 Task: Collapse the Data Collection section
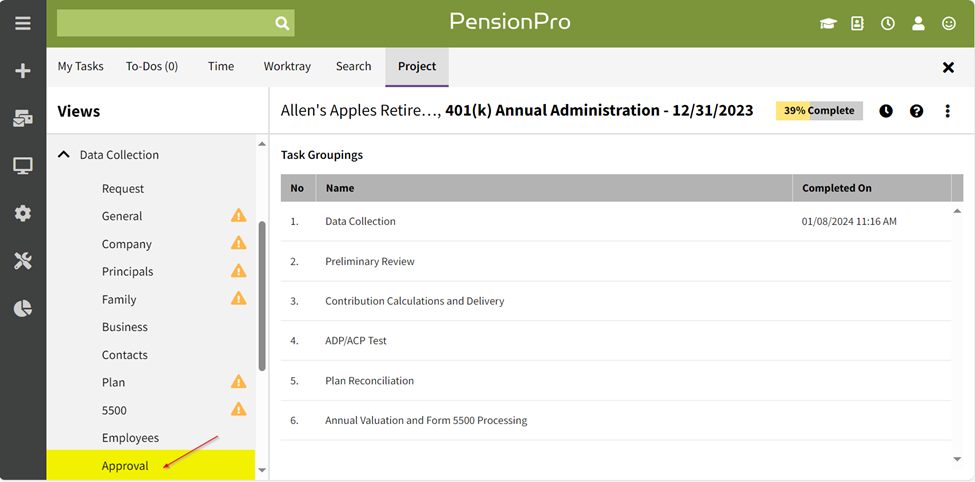click(63, 155)
